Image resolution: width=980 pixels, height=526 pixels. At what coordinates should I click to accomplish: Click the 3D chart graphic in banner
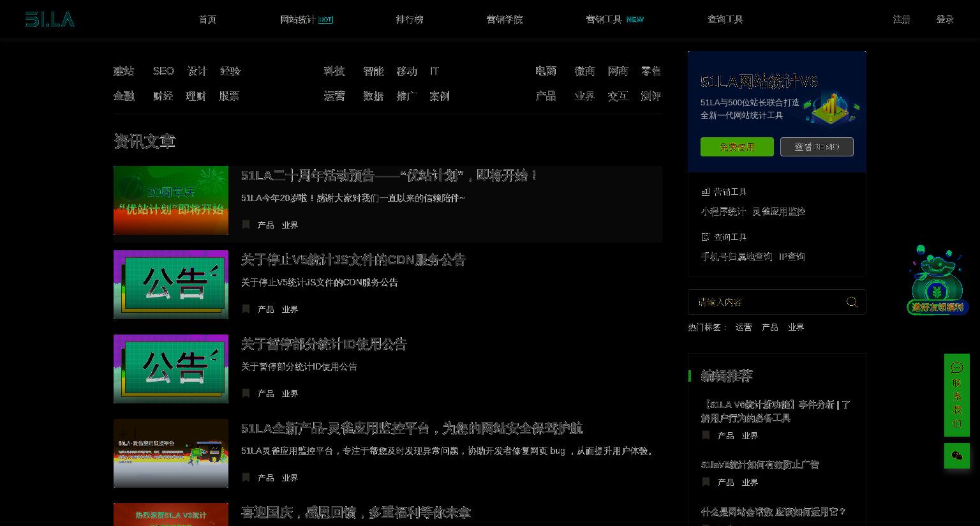[831, 107]
